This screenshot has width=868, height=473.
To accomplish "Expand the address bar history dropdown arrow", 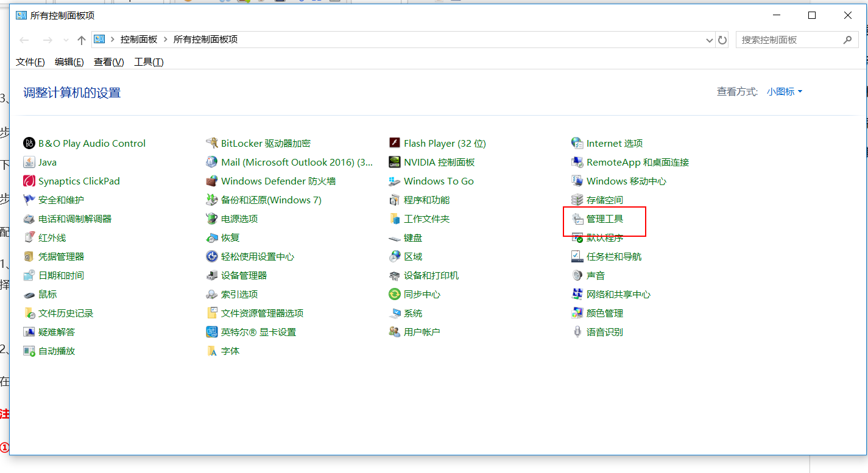I will 709,40.
